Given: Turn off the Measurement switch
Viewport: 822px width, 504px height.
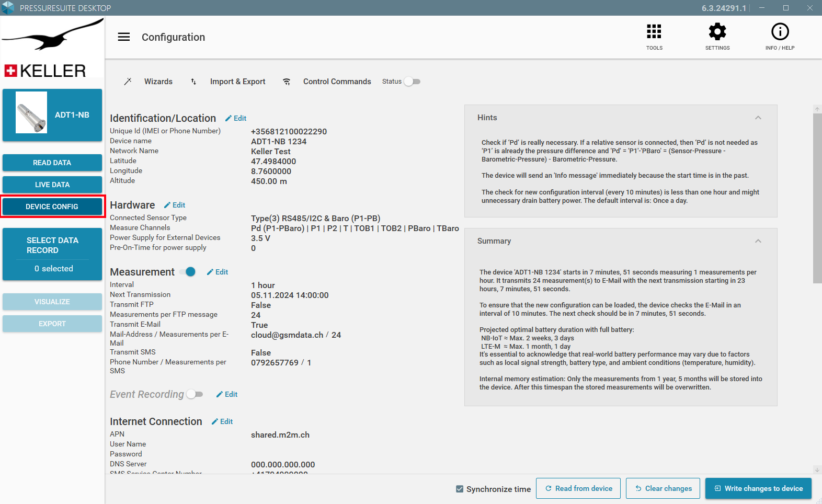Looking at the screenshot, I should [187, 272].
